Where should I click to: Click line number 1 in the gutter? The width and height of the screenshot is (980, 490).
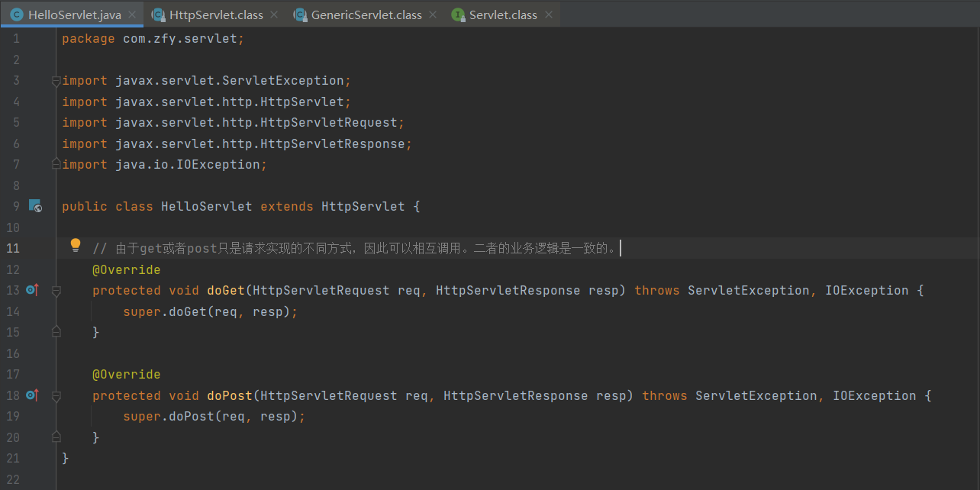pyautogui.click(x=16, y=39)
